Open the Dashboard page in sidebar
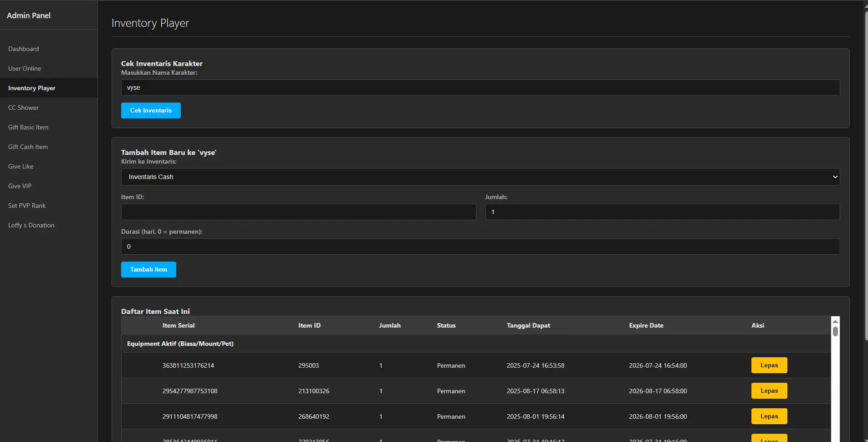868x442 pixels. 49,49
